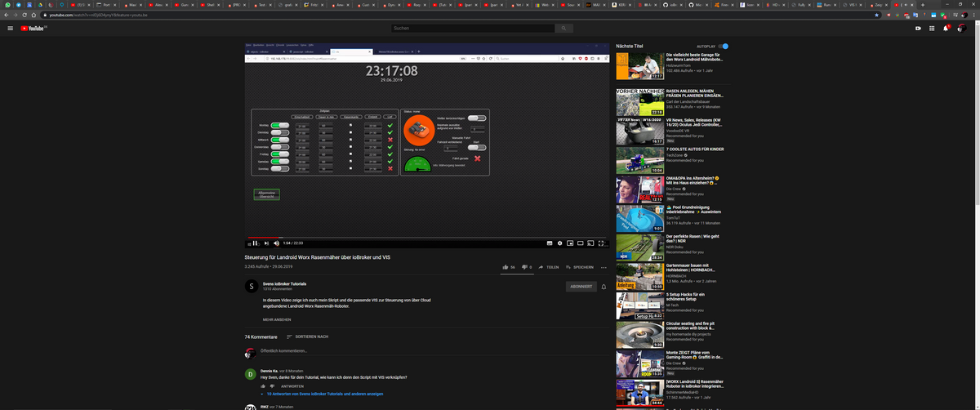Click the Allgemeine Übersicht button in video

[267, 194]
